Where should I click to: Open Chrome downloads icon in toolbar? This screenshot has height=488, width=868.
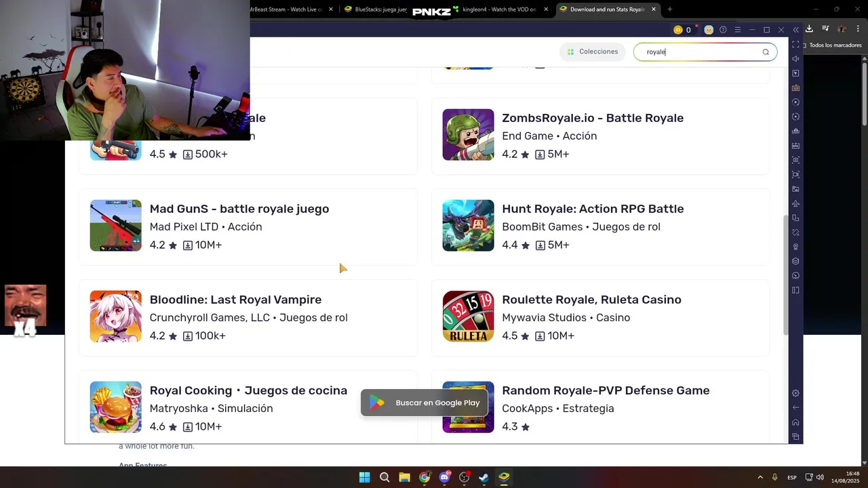click(x=809, y=28)
